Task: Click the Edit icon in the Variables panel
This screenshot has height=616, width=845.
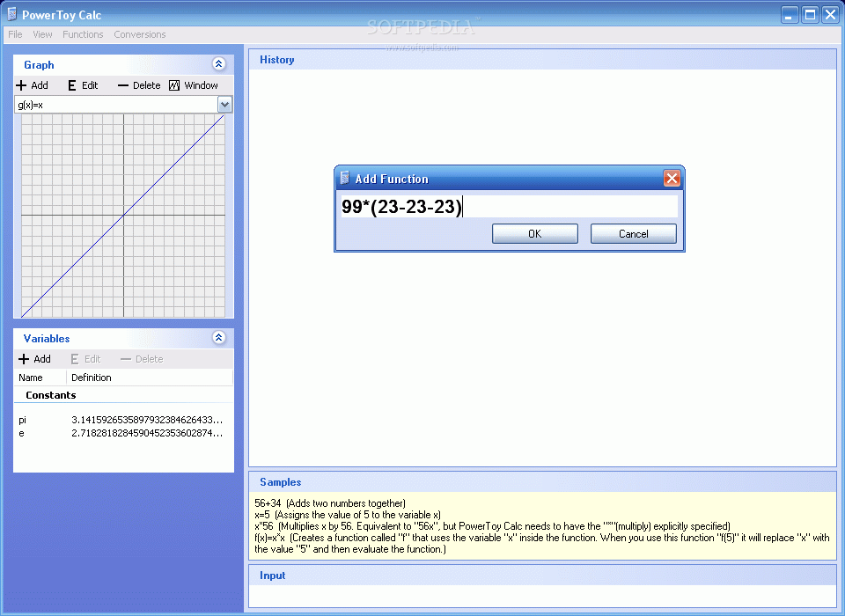Action: [75, 359]
